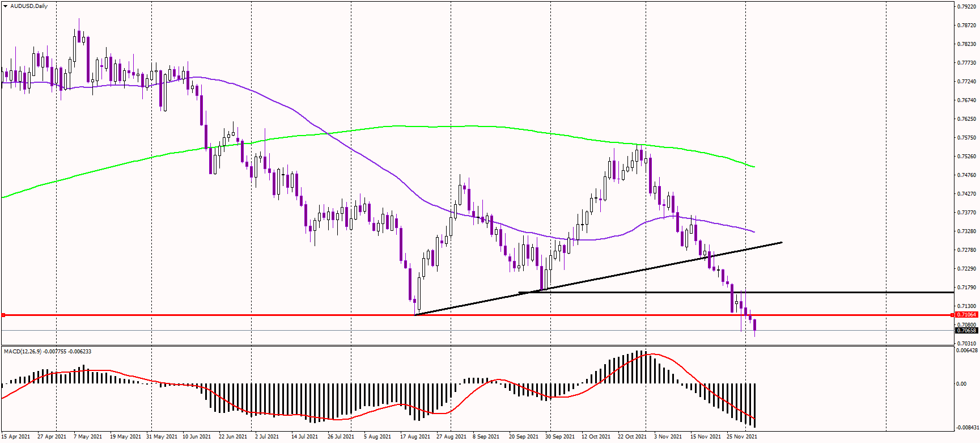Click the 0.72780 price axis label
980x443 pixels.
click(x=966, y=250)
